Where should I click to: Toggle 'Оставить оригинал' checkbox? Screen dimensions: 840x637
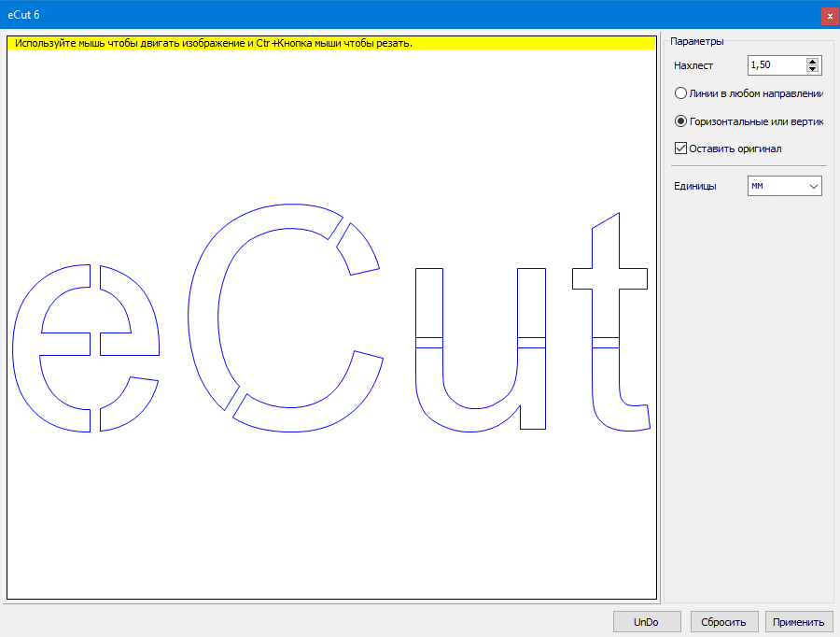681,149
